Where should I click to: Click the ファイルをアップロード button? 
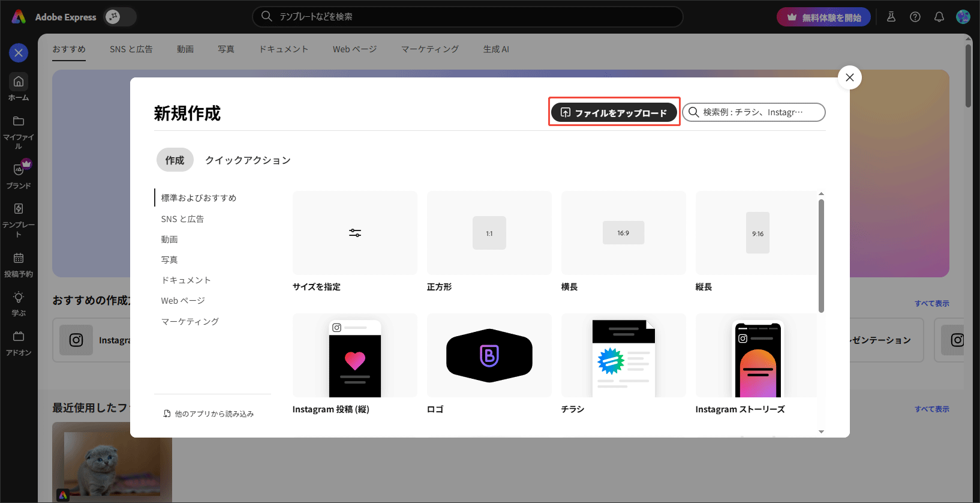coord(614,112)
